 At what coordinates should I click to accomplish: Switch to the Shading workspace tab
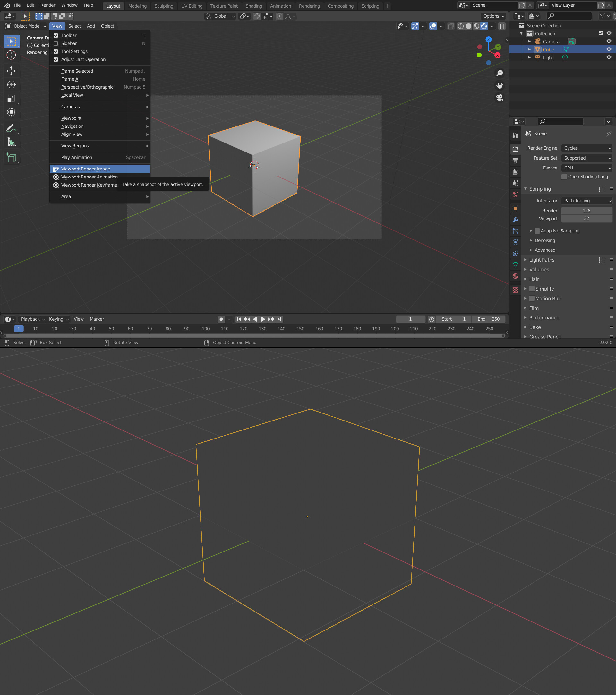coord(254,6)
